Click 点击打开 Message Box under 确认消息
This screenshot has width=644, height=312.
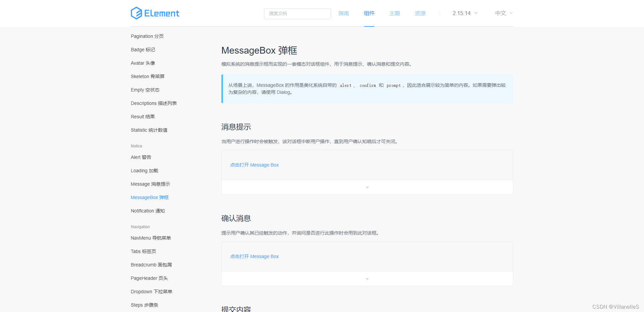(x=254, y=256)
